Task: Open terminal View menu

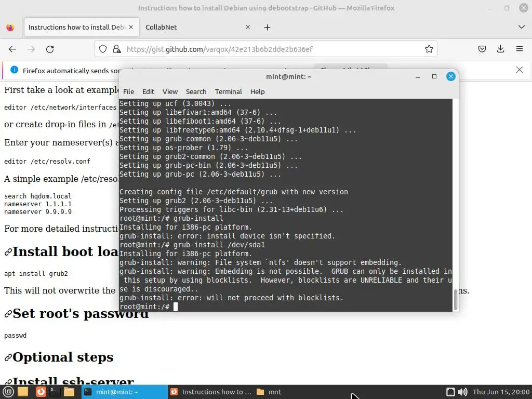Action: tap(170, 91)
